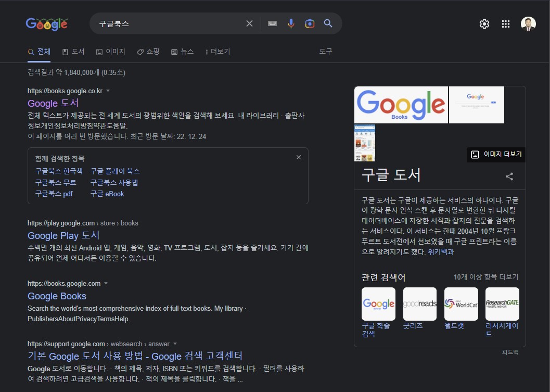Expand arrow next to books.google.co.kr URL

point(108,91)
